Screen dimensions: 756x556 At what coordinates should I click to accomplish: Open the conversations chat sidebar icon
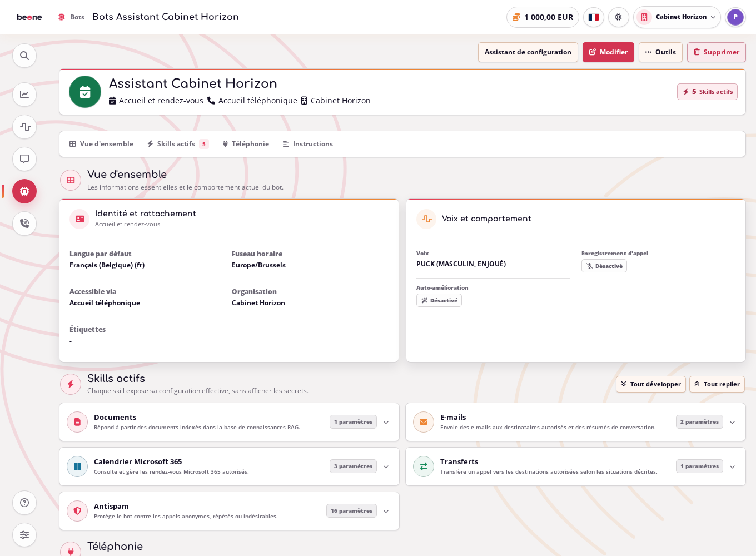24,159
